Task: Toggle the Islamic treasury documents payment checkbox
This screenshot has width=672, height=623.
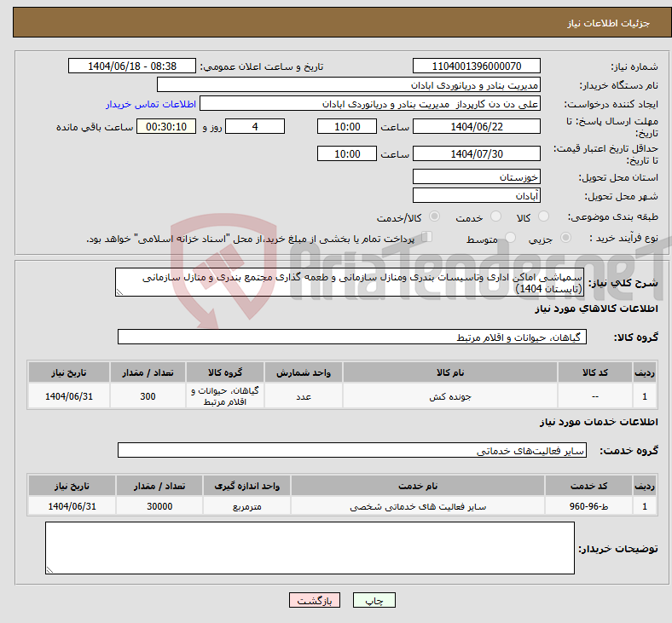Action: click(x=427, y=238)
